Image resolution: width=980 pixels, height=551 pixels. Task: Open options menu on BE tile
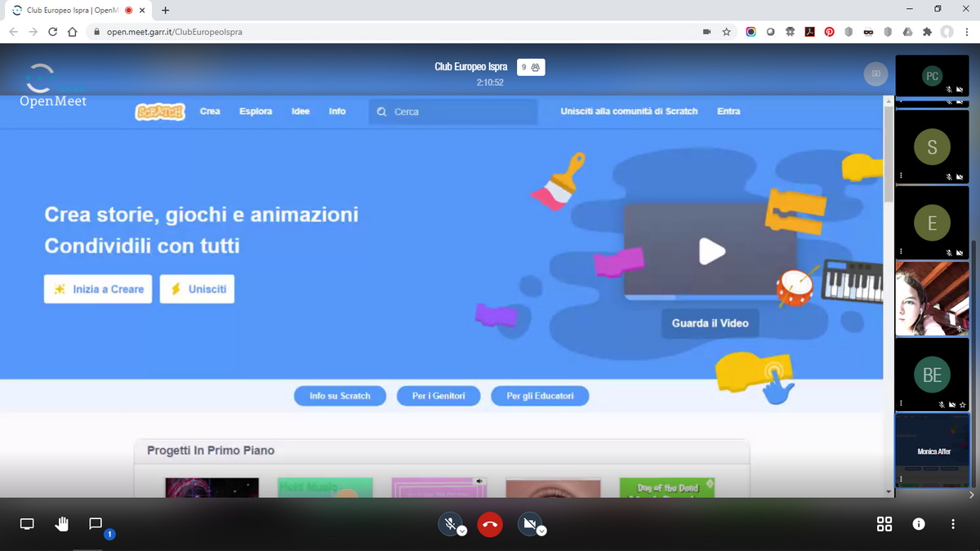[902, 403]
